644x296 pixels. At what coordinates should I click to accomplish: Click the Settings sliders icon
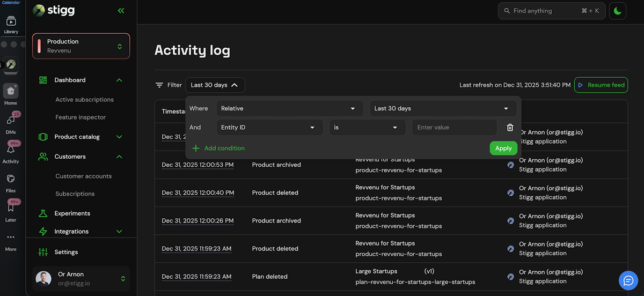(43, 252)
